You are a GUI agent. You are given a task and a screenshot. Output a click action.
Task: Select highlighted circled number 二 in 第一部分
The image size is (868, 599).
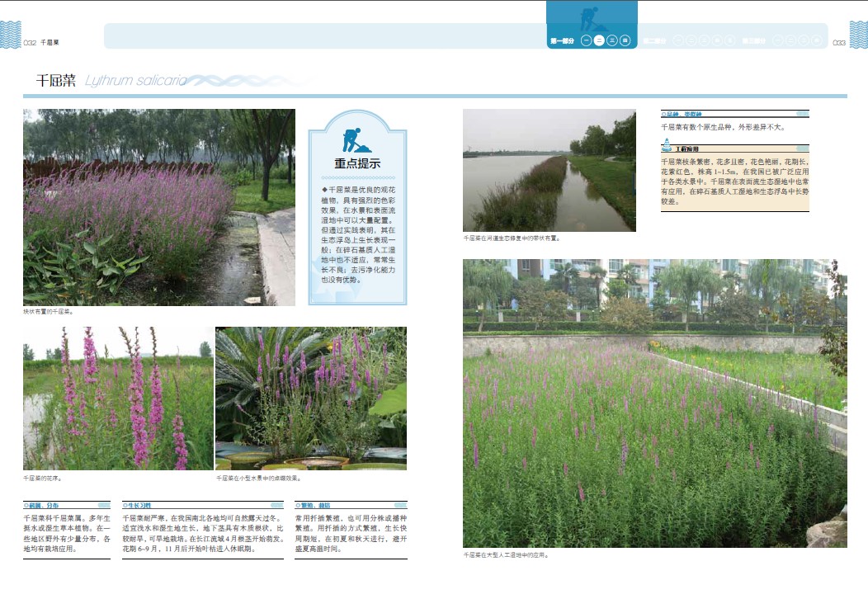[x=598, y=40]
